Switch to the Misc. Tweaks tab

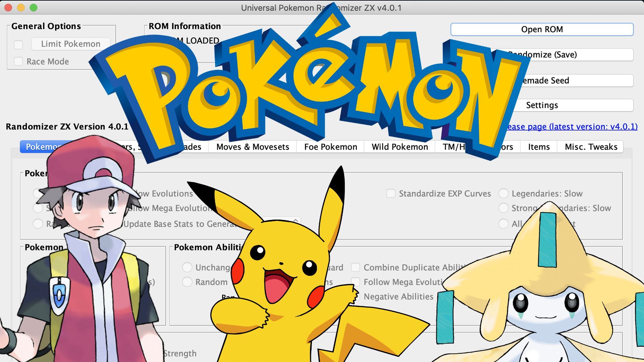[x=591, y=147]
